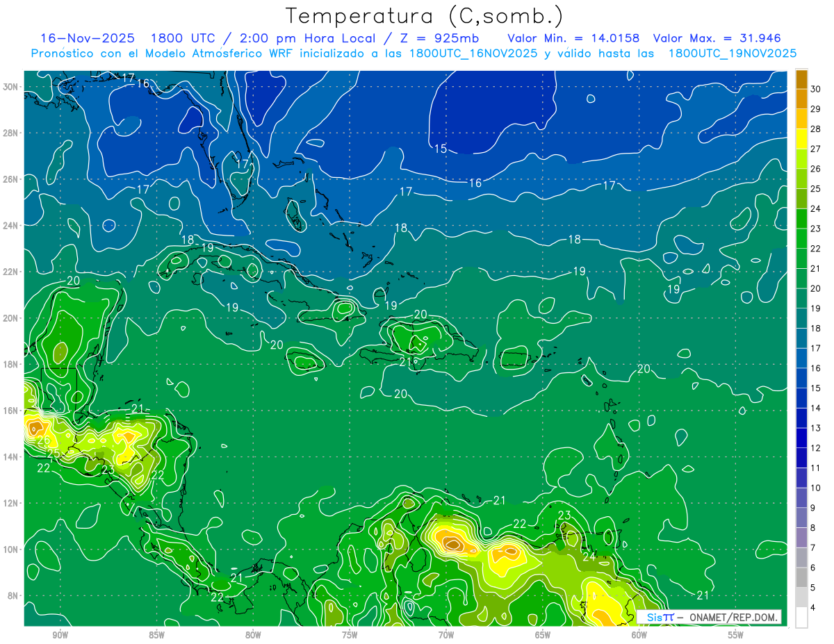834x644 pixels.
Task: Click the 28N latitude axis label
Action: [10, 133]
